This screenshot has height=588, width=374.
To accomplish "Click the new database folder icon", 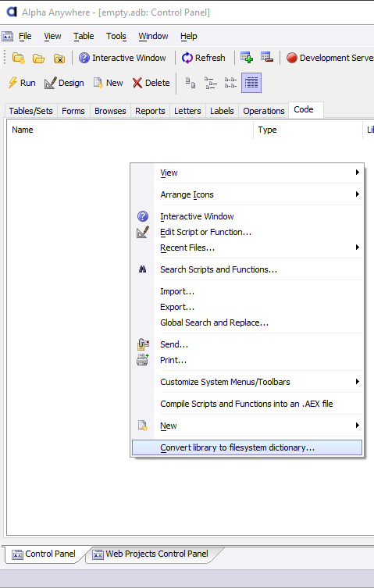I will [x=19, y=58].
